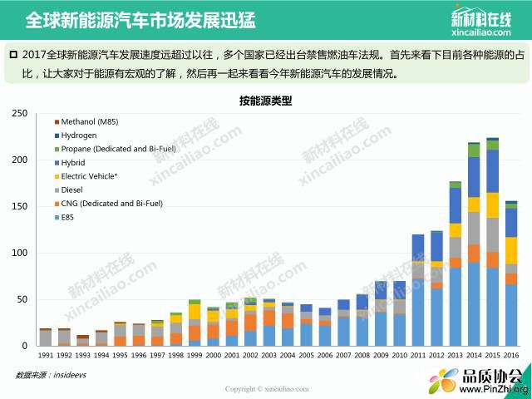Click the x-axis label 1991
The height and width of the screenshot is (399, 532).
tap(46, 355)
